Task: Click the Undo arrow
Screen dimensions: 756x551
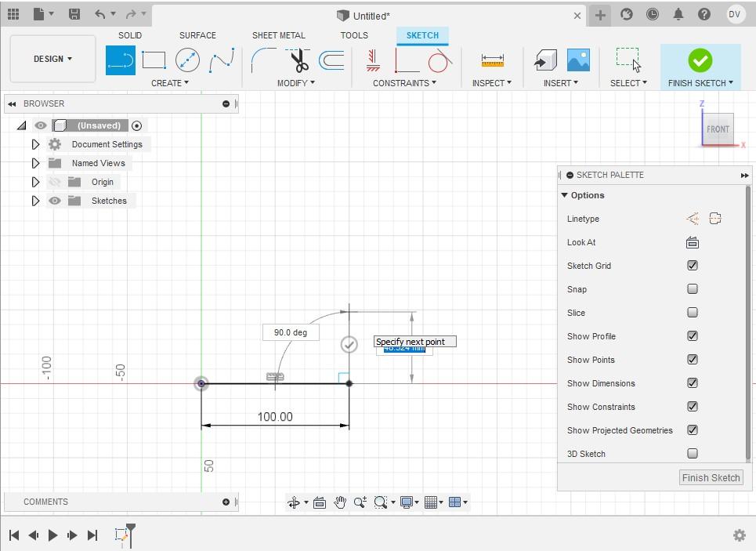Action: pos(99,14)
